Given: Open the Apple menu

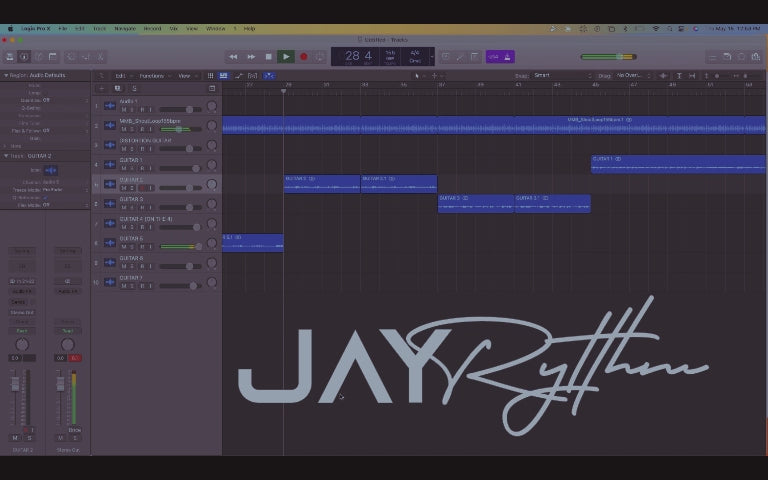Looking at the screenshot, I should coord(10,29).
